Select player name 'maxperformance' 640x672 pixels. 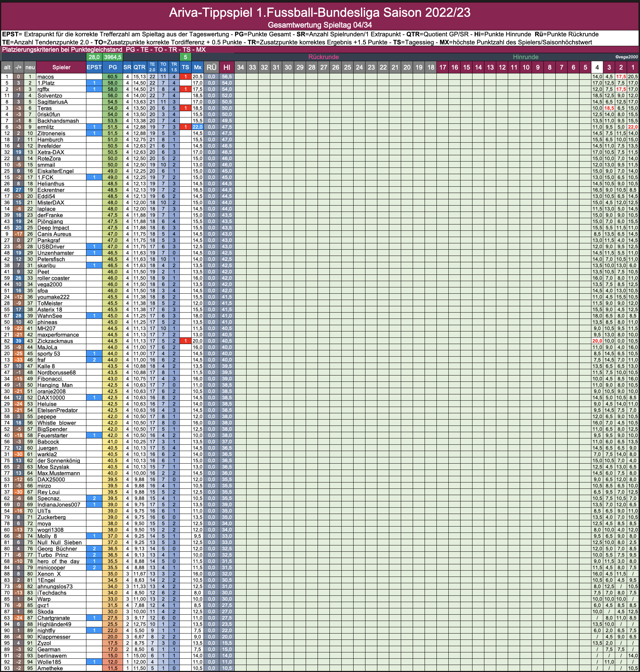[x=58, y=335]
